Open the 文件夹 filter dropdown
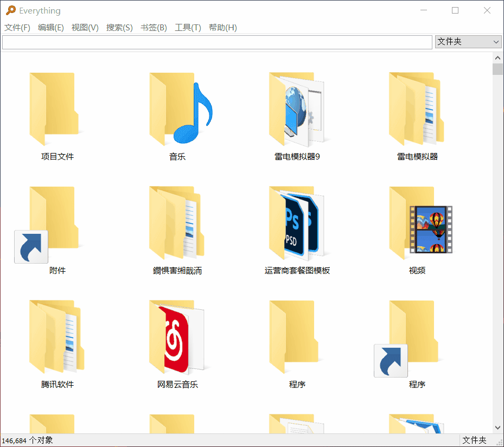This screenshot has height=447, width=504. click(x=468, y=42)
